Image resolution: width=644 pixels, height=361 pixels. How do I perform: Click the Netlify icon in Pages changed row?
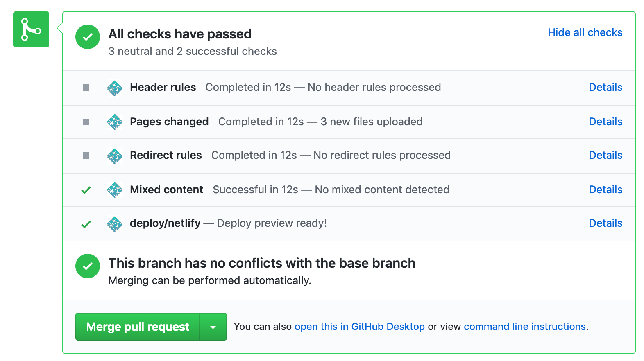(x=115, y=122)
